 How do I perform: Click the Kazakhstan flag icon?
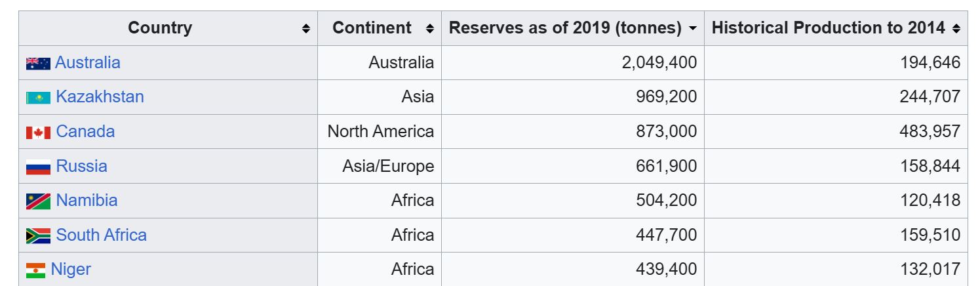pos(38,98)
